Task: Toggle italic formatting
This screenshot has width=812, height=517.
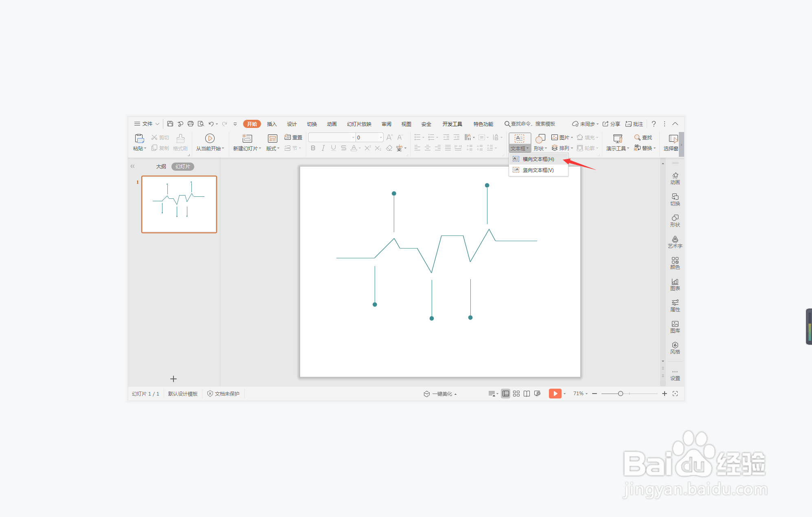Action: pos(323,148)
